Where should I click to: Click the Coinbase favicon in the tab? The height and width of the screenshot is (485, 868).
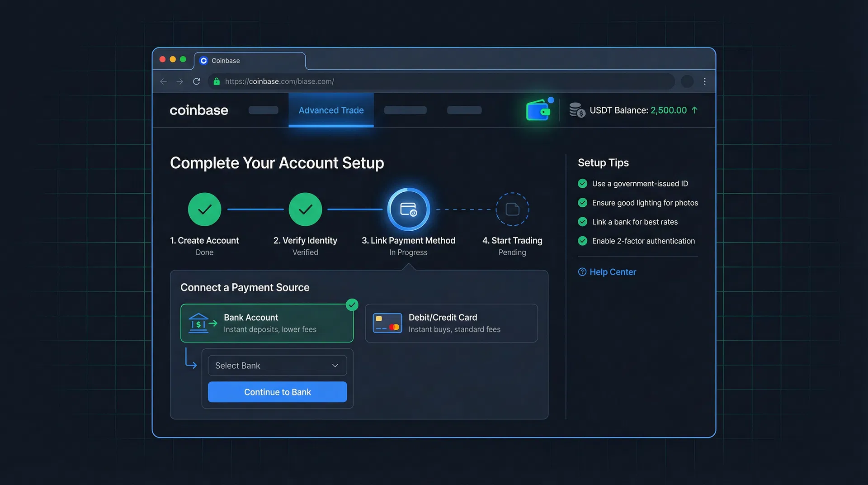pos(203,60)
